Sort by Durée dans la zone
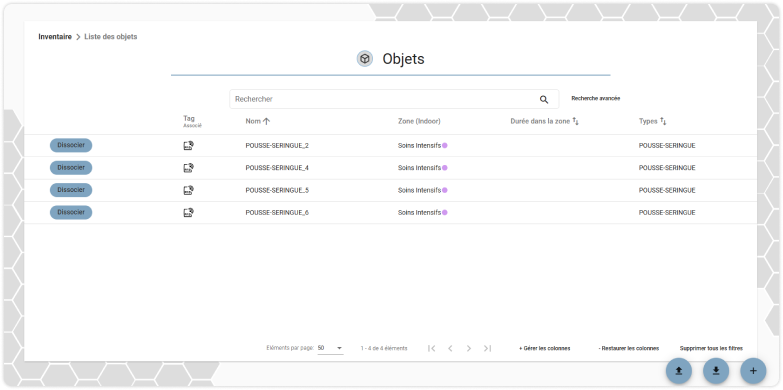The height and width of the screenshot is (390, 783). point(575,121)
